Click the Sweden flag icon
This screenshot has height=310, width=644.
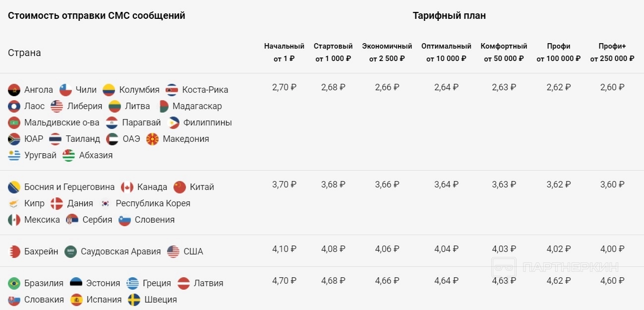(x=134, y=300)
